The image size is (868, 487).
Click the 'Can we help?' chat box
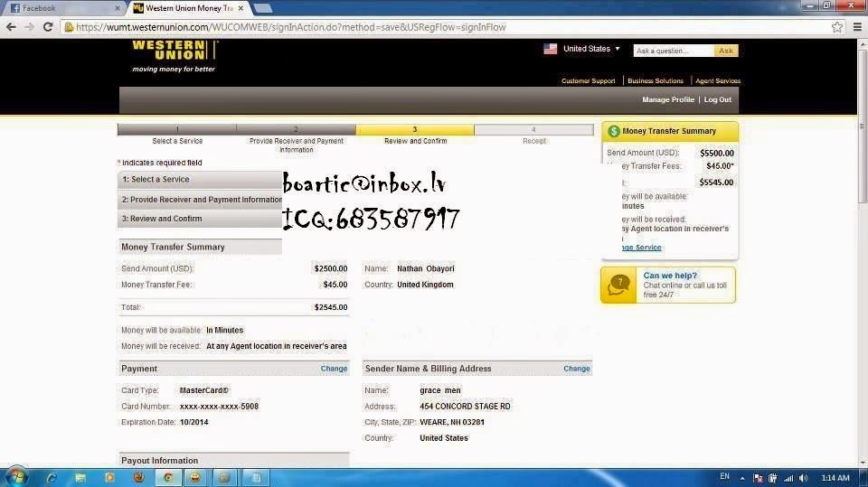[x=669, y=285]
